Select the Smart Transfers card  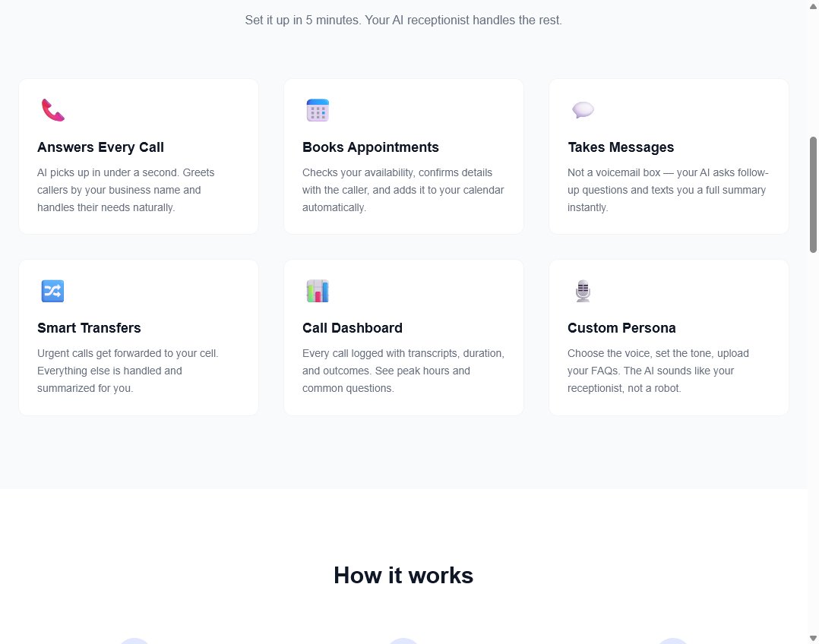click(x=138, y=336)
